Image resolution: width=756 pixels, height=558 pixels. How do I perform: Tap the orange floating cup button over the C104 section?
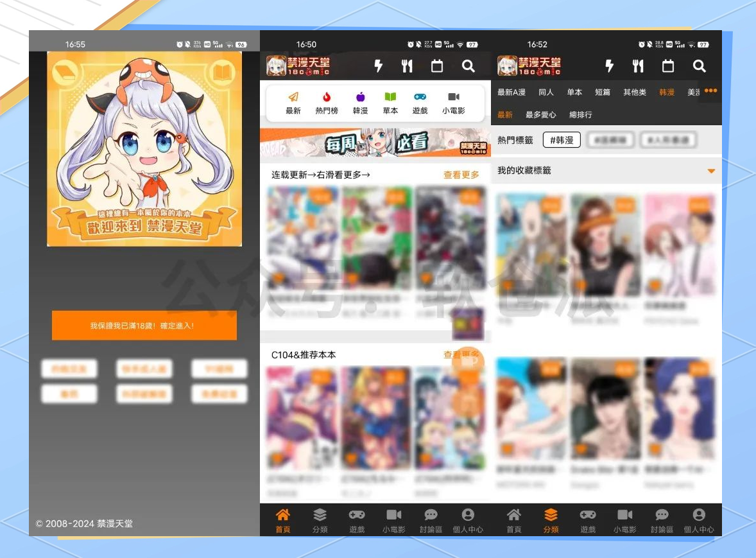click(x=467, y=363)
